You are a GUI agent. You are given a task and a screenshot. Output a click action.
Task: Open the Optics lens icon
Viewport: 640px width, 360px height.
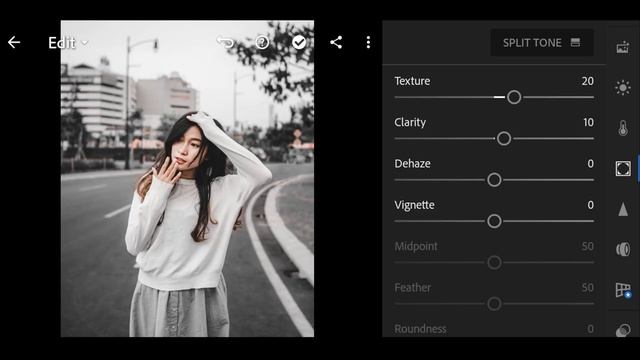point(623,249)
